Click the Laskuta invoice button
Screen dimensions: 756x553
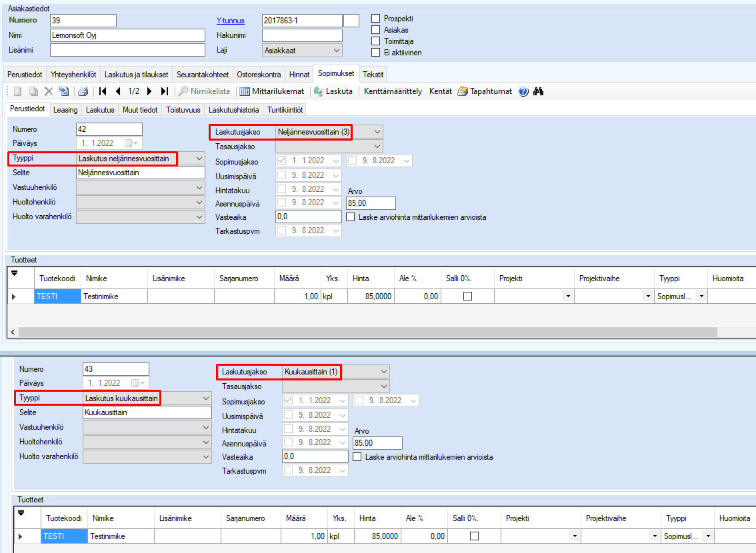pyautogui.click(x=333, y=91)
